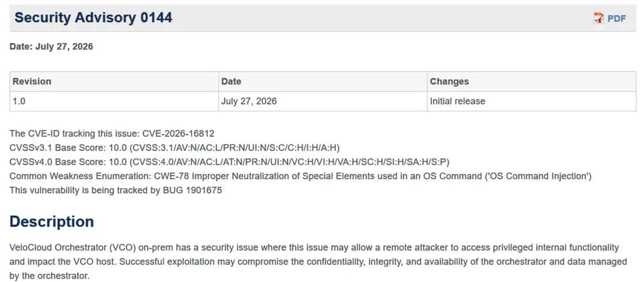Click the Date column header

[x=323, y=81]
